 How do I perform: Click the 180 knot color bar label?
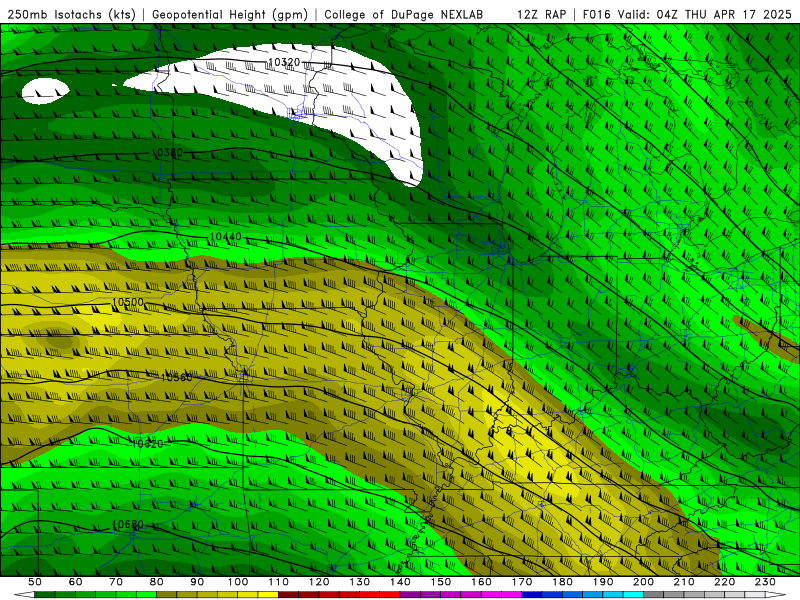coord(562,582)
